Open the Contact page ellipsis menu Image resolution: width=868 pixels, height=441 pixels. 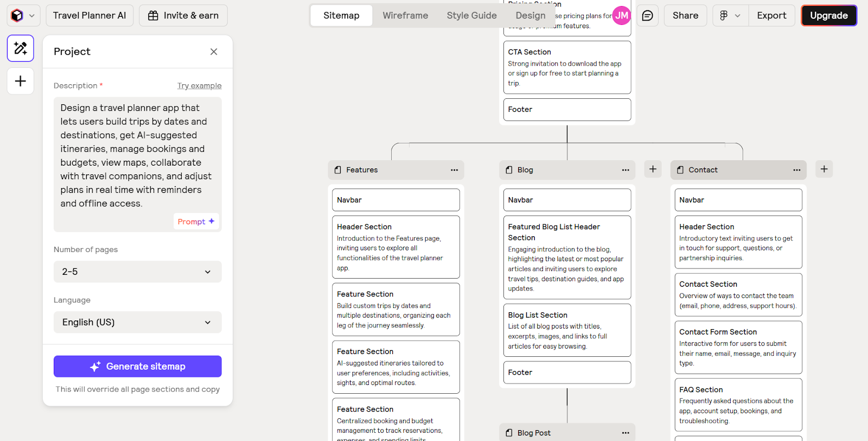pyautogui.click(x=796, y=170)
